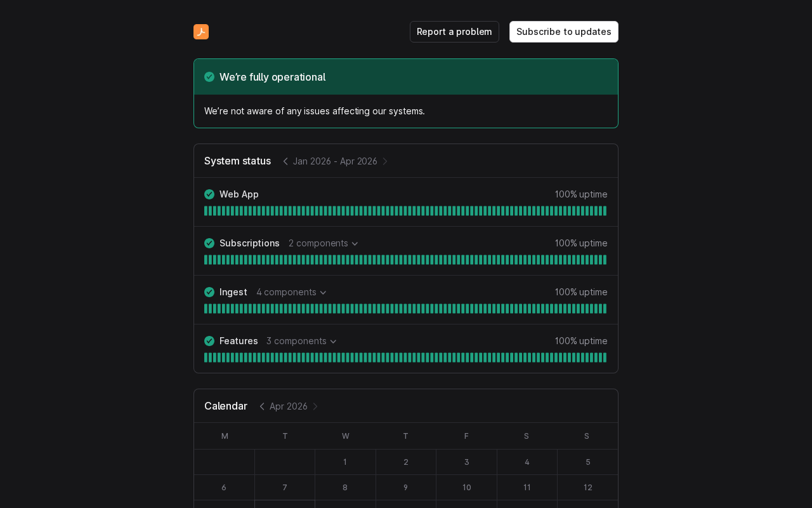Image resolution: width=812 pixels, height=508 pixels.
Task: Show next month in Calendar
Action: [x=315, y=406]
